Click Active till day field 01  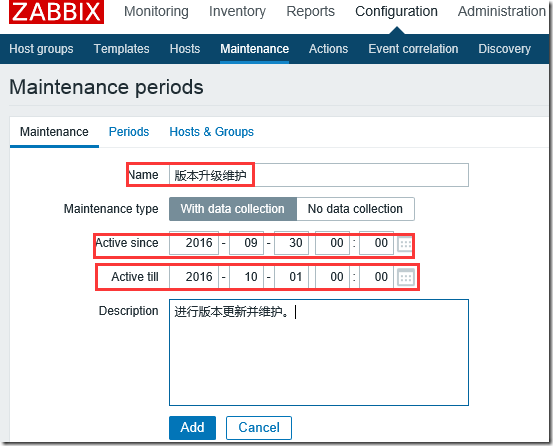pyautogui.click(x=291, y=277)
